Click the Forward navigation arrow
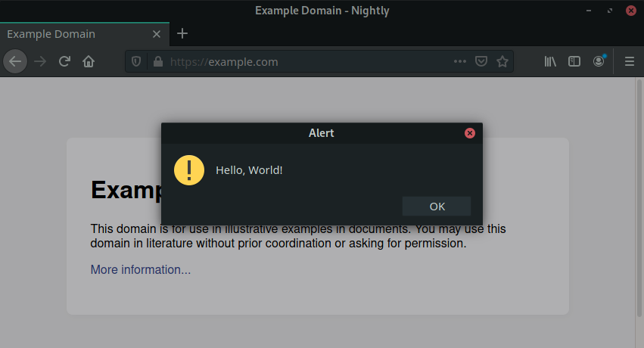The image size is (644, 348). [x=40, y=61]
